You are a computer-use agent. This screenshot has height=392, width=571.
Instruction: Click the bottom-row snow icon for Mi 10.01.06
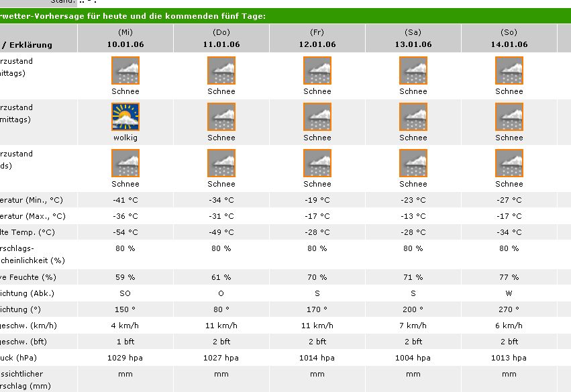coord(125,163)
